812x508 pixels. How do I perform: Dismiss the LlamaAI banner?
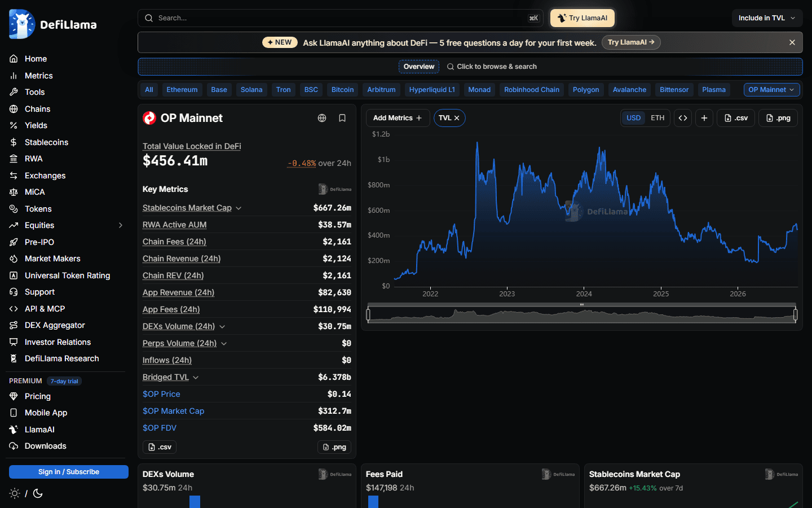coord(792,42)
